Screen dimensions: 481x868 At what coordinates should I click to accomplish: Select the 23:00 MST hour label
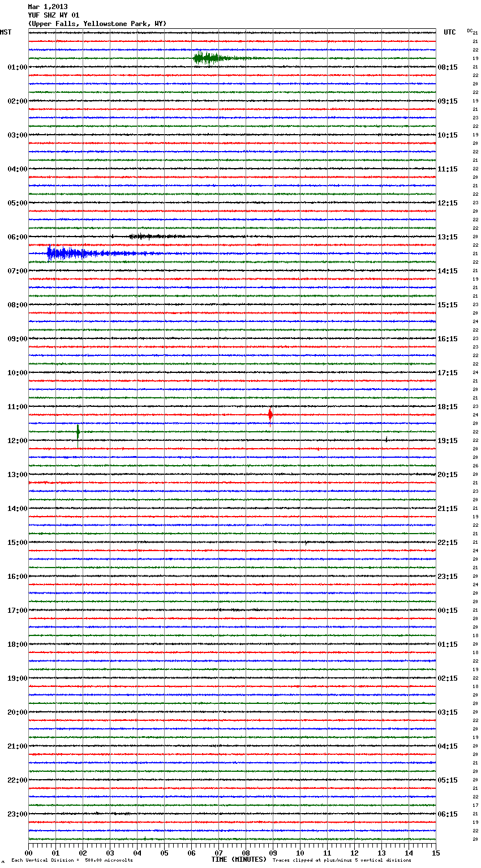pyautogui.click(x=17, y=814)
